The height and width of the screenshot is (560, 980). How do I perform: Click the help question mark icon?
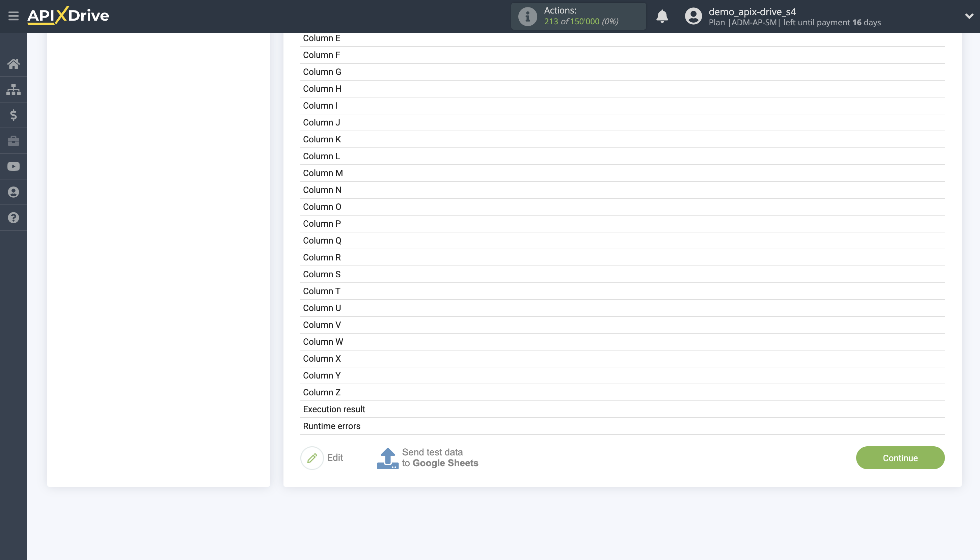[13, 218]
